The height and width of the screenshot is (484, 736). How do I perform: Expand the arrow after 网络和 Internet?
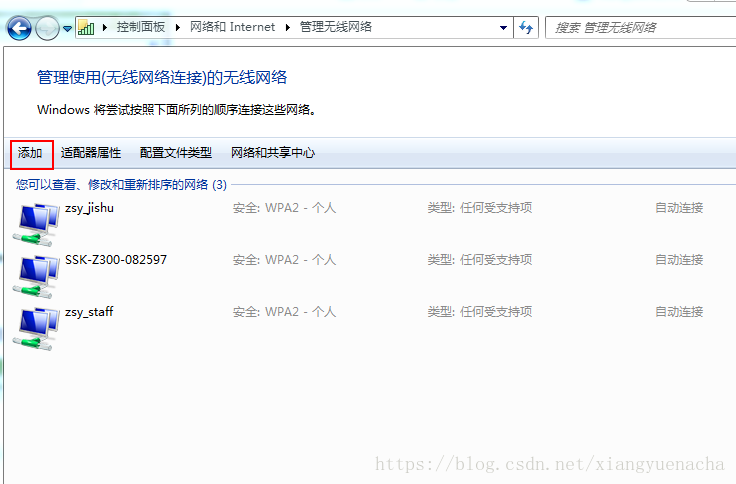[x=287, y=27]
